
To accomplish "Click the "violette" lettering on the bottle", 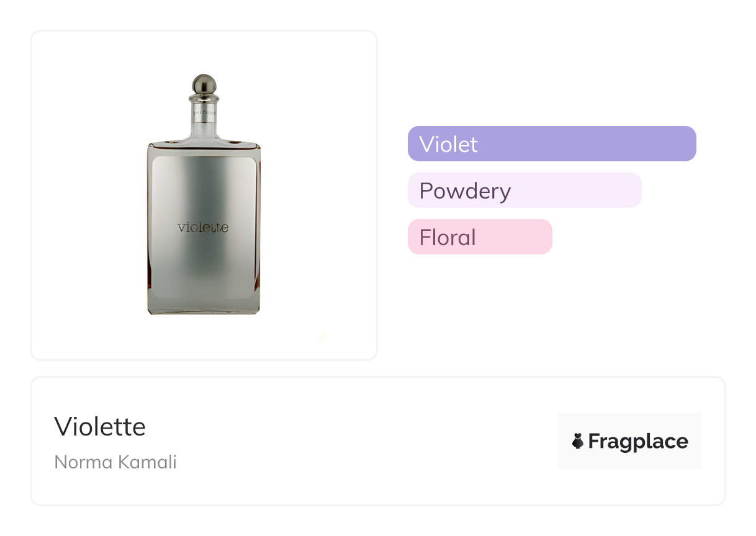I will pos(203,227).
